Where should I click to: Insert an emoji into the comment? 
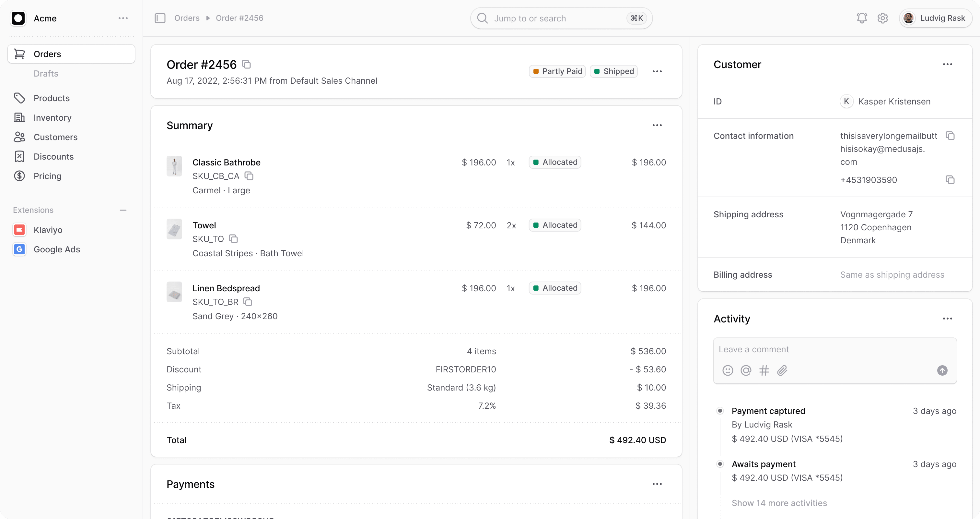728,370
